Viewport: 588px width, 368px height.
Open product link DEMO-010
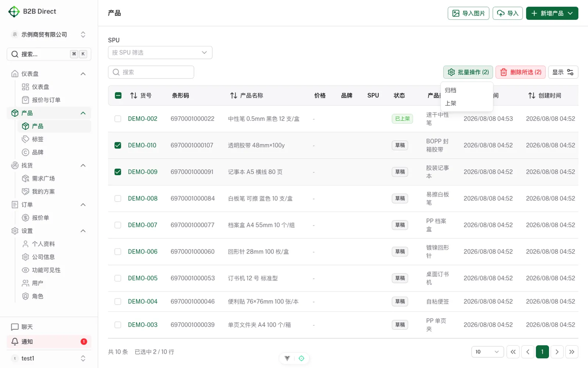[x=142, y=145]
